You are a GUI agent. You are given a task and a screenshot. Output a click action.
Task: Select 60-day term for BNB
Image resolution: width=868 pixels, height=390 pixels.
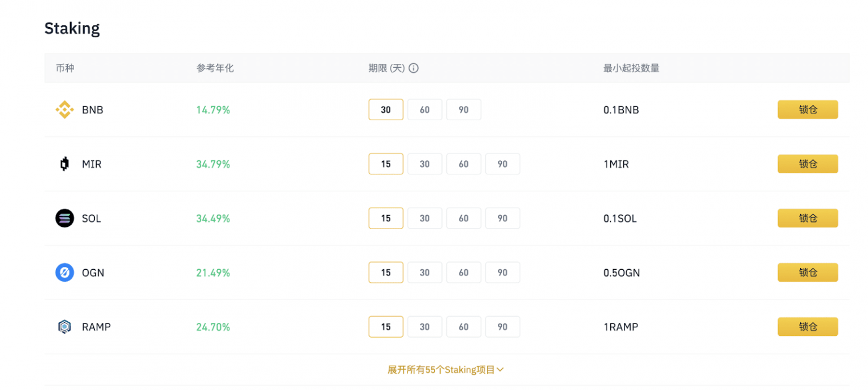coord(425,109)
